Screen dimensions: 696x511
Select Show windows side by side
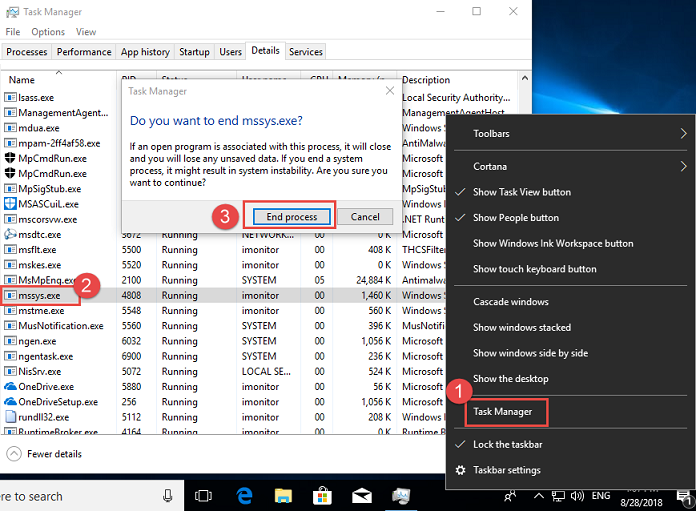point(571,353)
